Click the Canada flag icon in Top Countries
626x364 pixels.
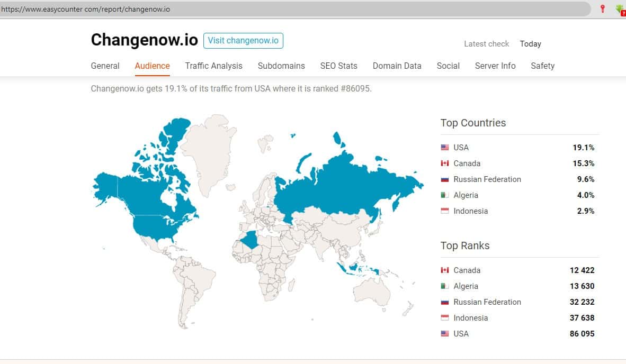click(x=445, y=163)
